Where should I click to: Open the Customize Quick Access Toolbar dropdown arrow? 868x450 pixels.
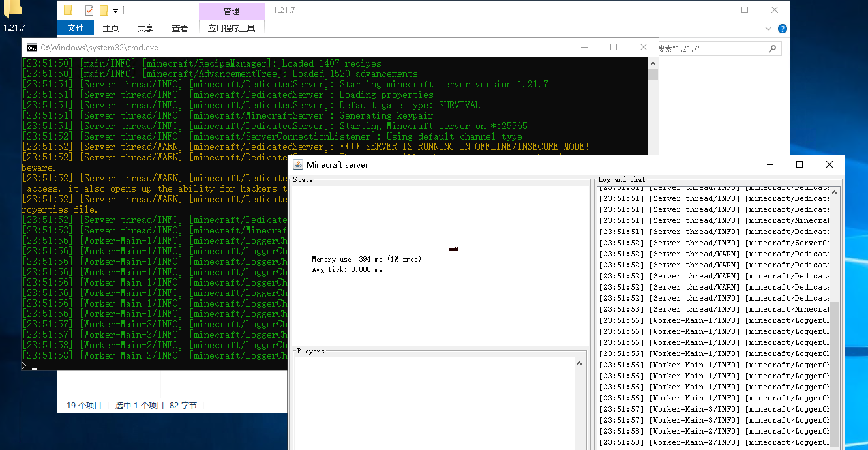[115, 11]
